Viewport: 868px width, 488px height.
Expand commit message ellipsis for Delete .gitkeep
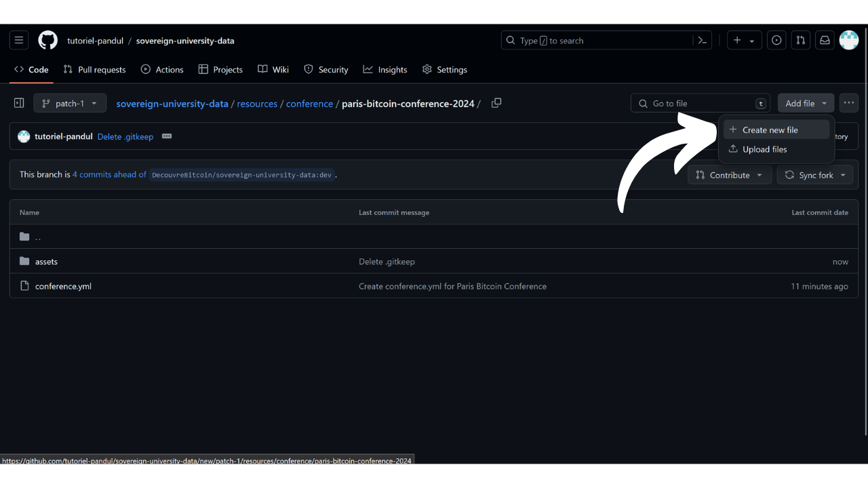click(167, 136)
